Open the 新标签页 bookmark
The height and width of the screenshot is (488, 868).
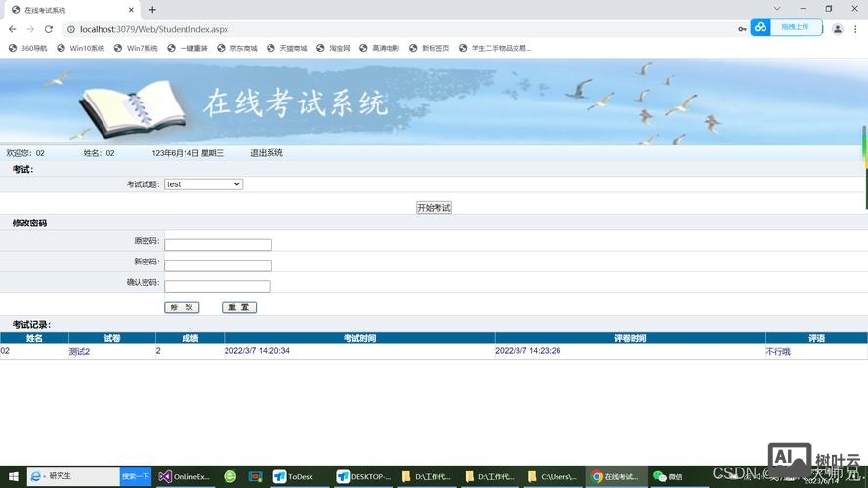tap(429, 48)
